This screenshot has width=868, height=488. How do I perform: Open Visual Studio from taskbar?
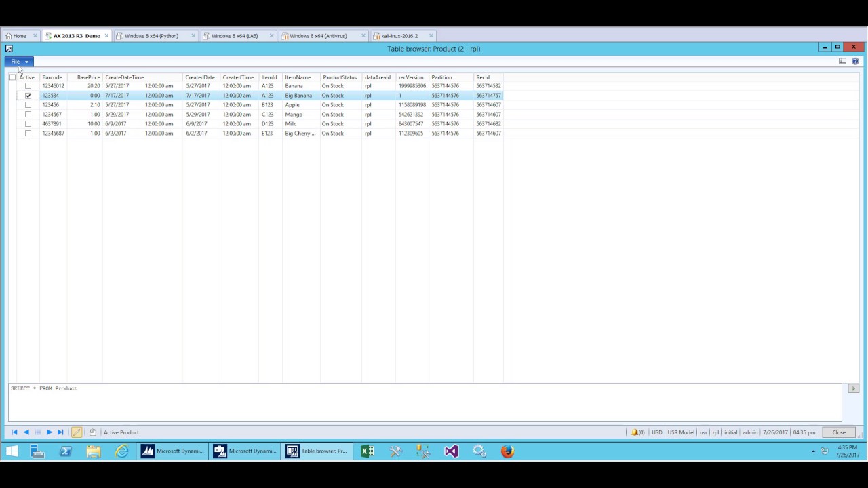point(451,451)
